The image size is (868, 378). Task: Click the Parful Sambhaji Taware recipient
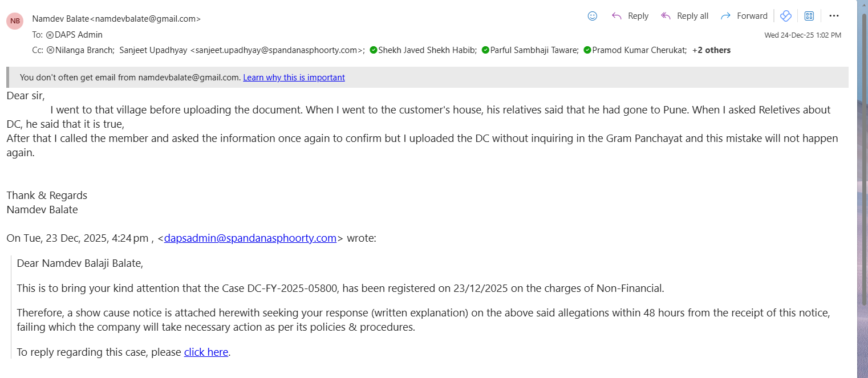click(x=534, y=50)
